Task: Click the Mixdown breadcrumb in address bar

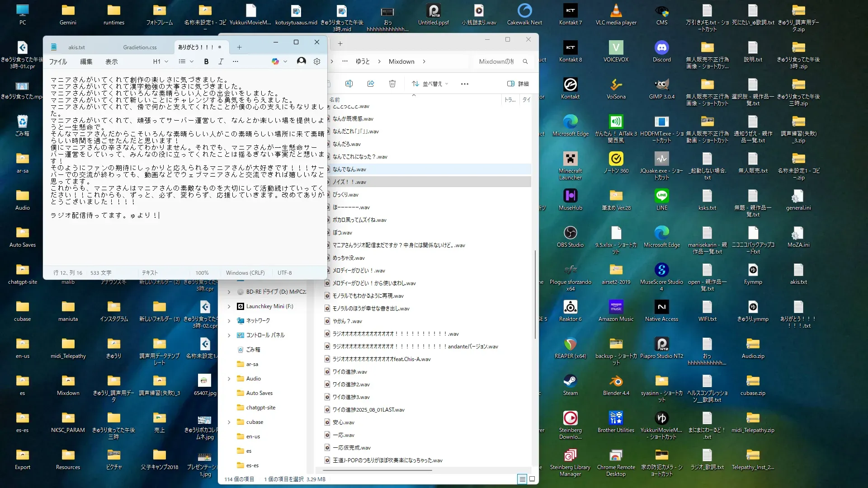Action: [401, 61]
